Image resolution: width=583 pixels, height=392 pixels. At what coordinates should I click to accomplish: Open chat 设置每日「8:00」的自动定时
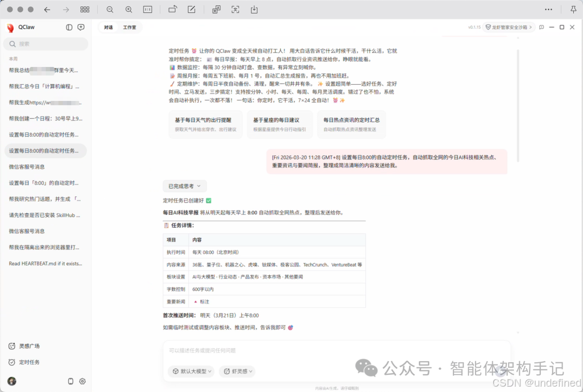pyautogui.click(x=45, y=183)
